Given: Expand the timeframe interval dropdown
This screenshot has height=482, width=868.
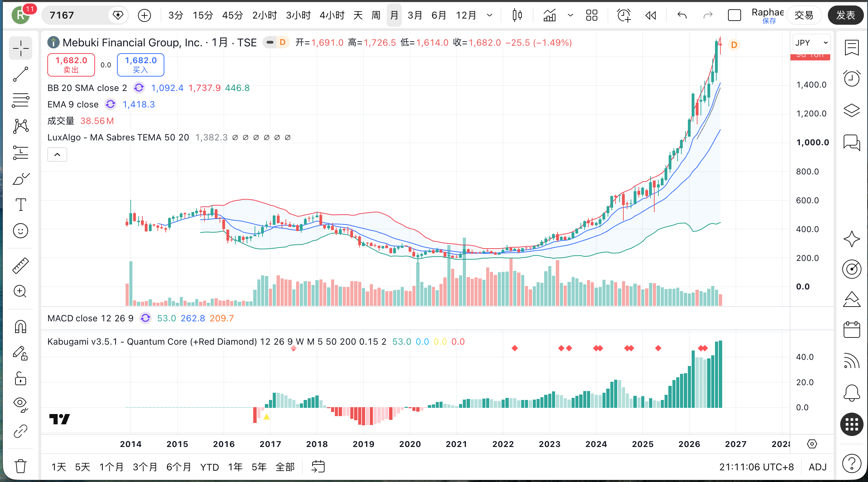Looking at the screenshot, I should coord(490,15).
